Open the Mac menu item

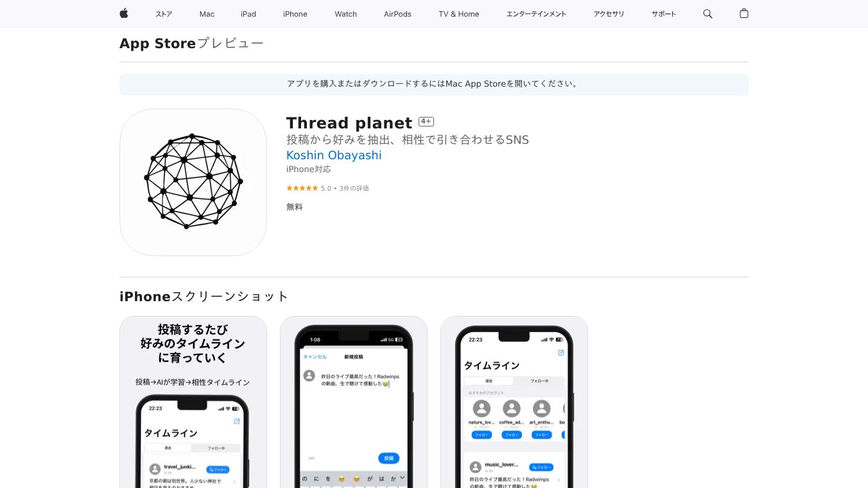207,14
